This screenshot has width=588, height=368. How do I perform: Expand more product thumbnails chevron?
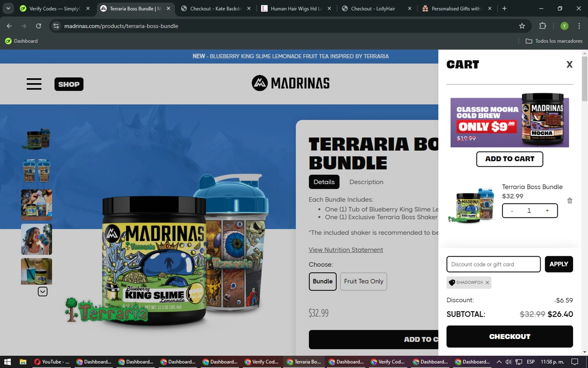coord(42,291)
